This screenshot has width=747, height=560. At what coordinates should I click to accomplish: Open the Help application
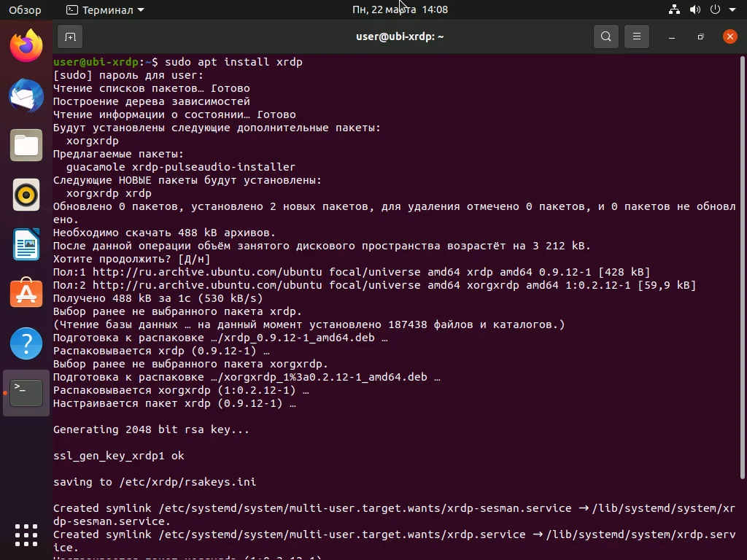(x=26, y=343)
